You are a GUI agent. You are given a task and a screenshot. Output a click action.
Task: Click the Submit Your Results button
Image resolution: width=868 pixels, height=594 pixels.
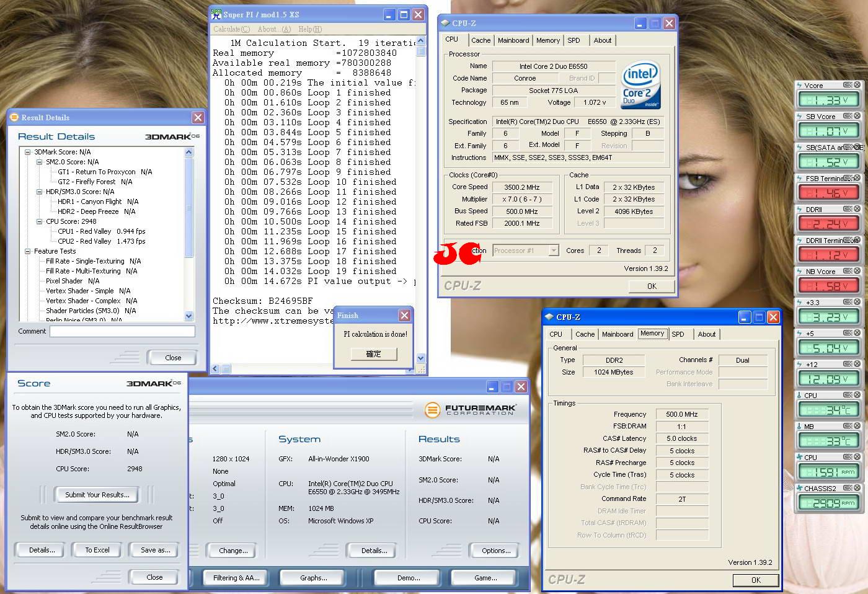[x=97, y=495]
